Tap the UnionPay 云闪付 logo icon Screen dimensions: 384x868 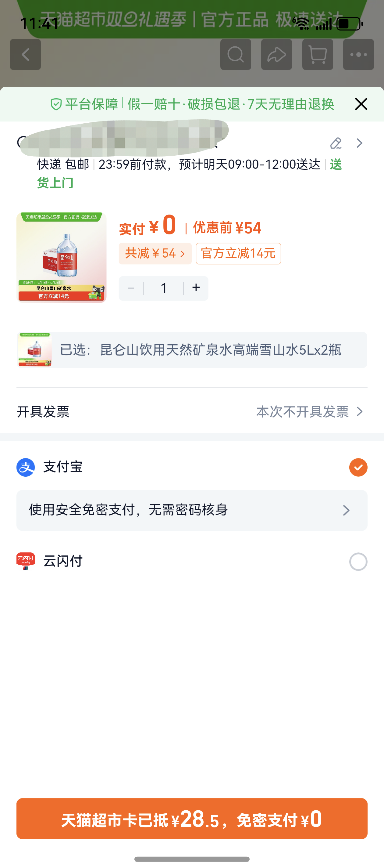(x=26, y=561)
